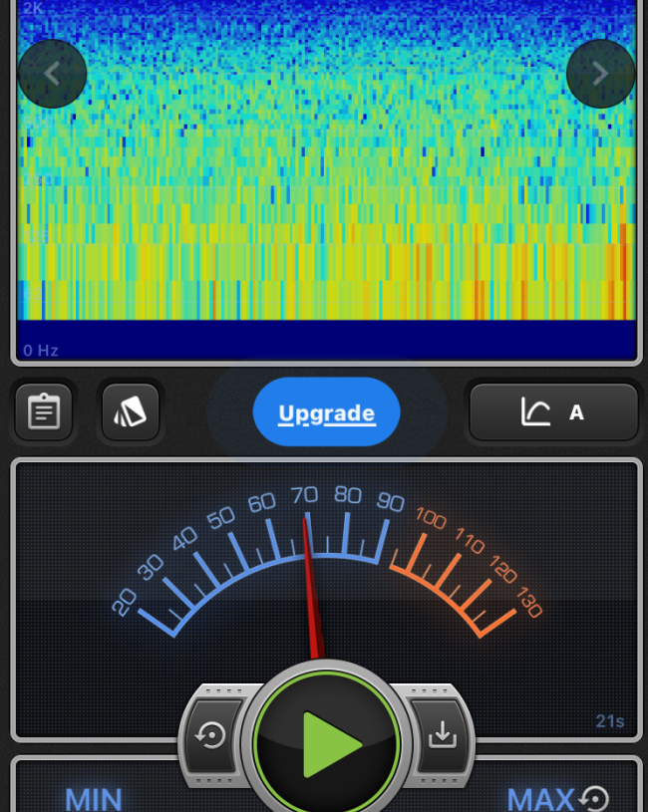Tap the save download button right of play
Screen dimensions: 648x812
tap(440, 735)
